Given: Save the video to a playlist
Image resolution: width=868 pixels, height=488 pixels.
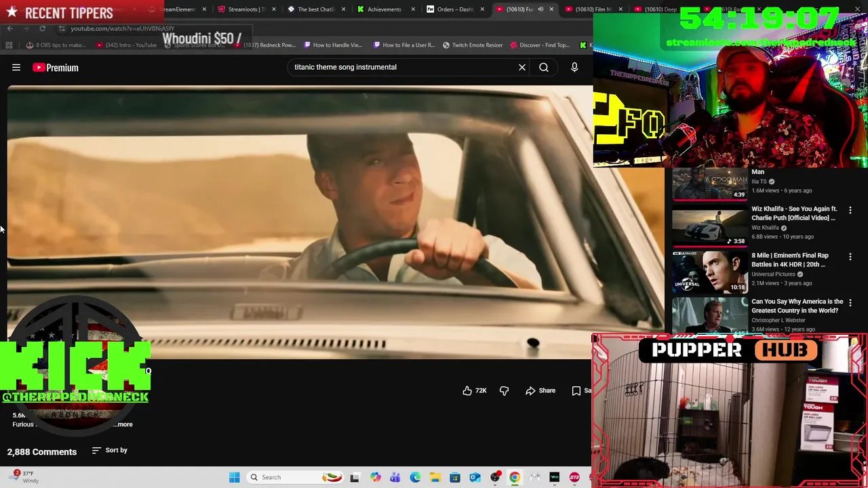Looking at the screenshot, I should point(580,390).
